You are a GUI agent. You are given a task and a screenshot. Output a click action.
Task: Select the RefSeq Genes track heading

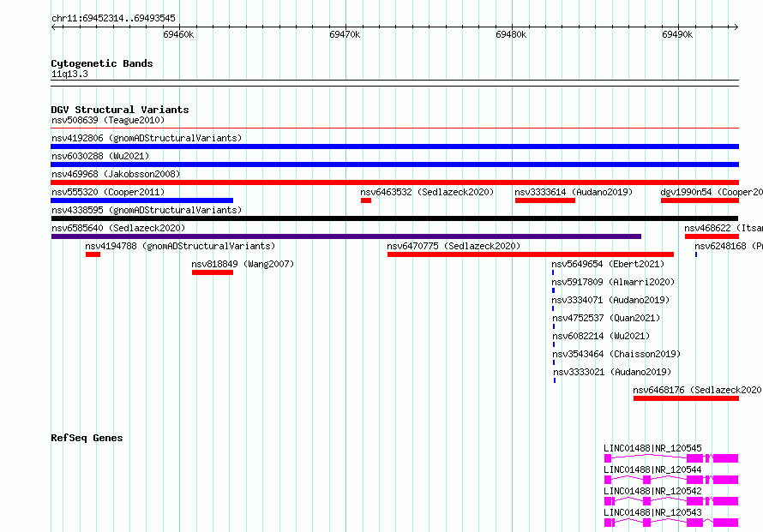[x=87, y=438]
